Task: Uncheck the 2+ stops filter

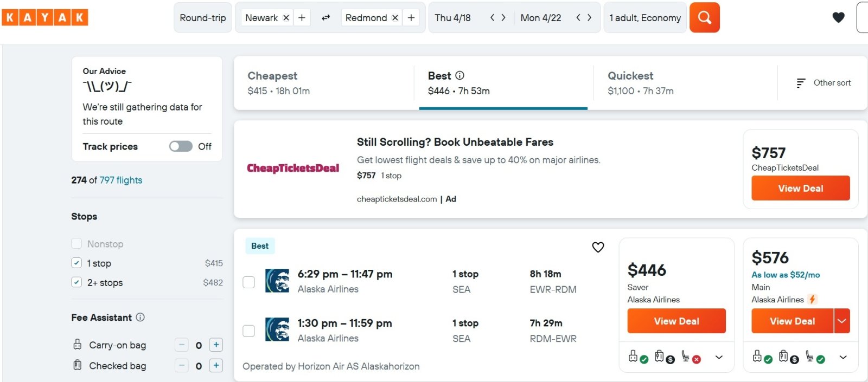Action: (76, 282)
